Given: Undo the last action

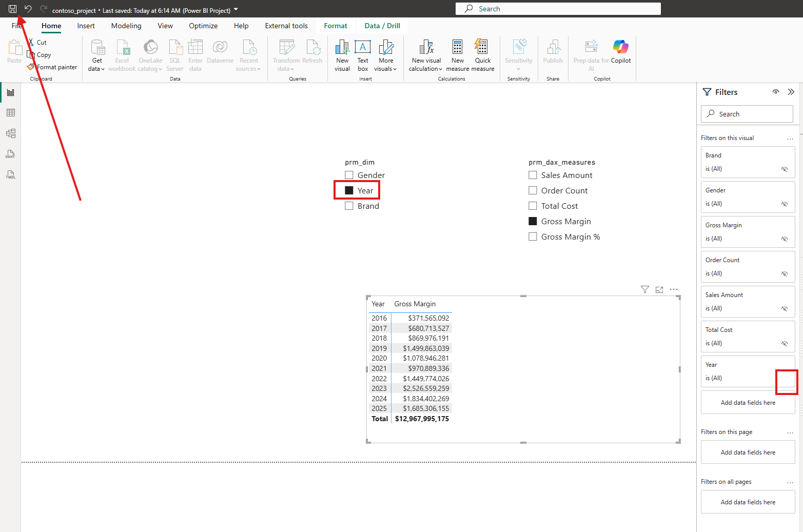Looking at the screenshot, I should [x=28, y=9].
